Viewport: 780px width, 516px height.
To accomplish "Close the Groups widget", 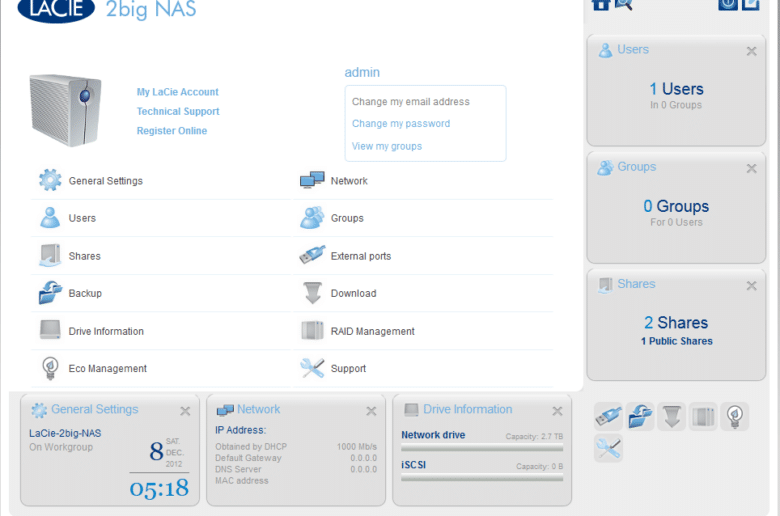I will [x=751, y=168].
